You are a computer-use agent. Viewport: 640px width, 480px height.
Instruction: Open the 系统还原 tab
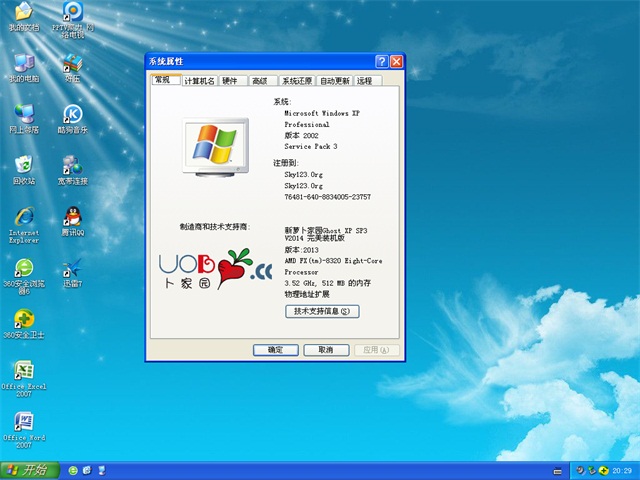point(297,81)
